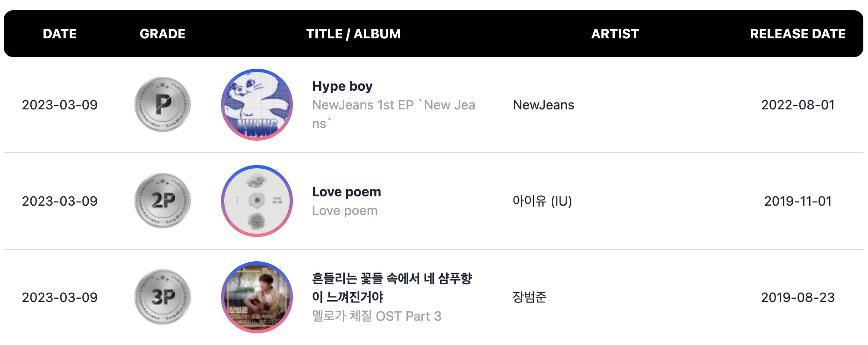The width and height of the screenshot is (868, 345).
Task: Open the Hype boy album cover
Action: point(257,105)
